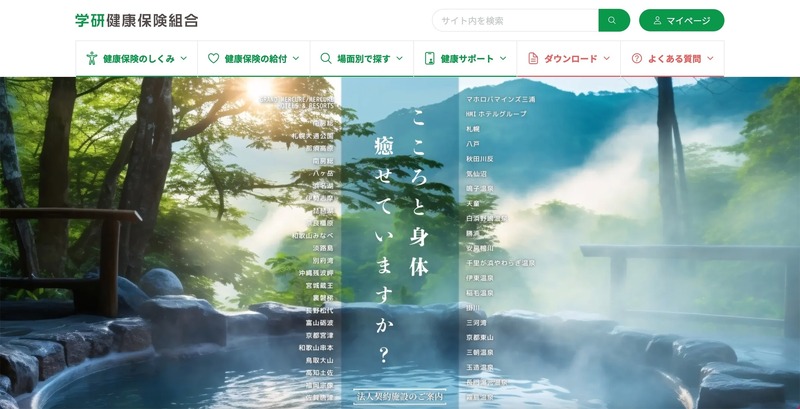Click the body figure icon for 健康保険のしくみ
The height and width of the screenshot is (409, 800).
point(92,58)
